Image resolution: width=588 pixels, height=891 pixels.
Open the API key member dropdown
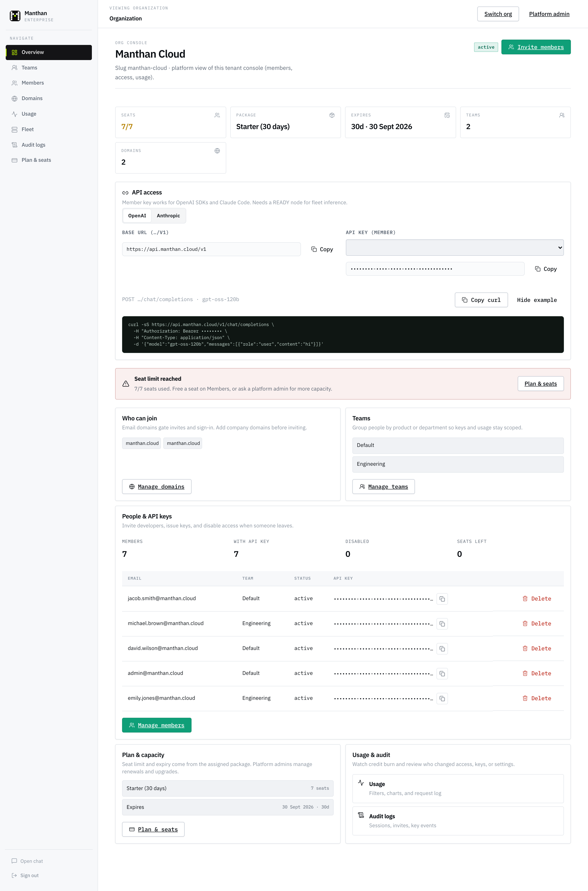click(454, 248)
